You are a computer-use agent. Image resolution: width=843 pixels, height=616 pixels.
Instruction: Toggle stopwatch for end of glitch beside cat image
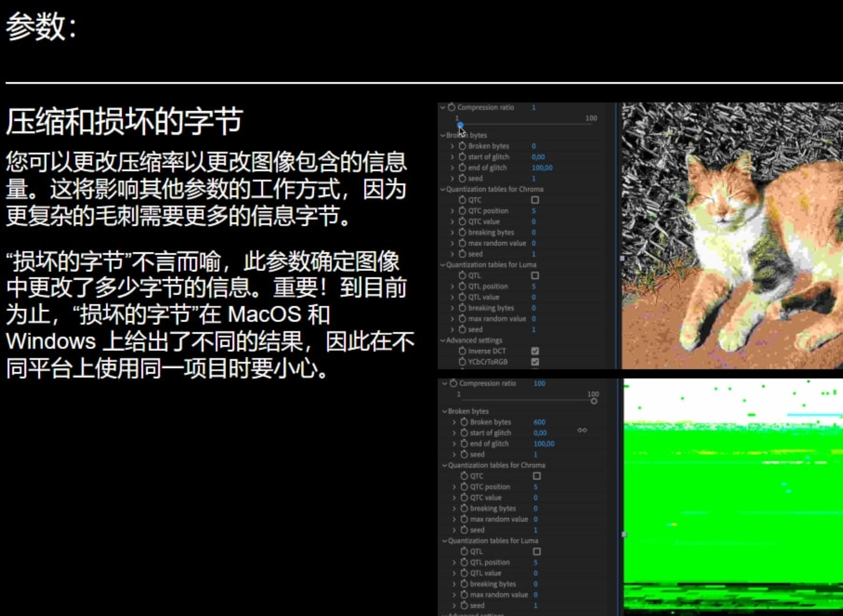click(x=462, y=168)
